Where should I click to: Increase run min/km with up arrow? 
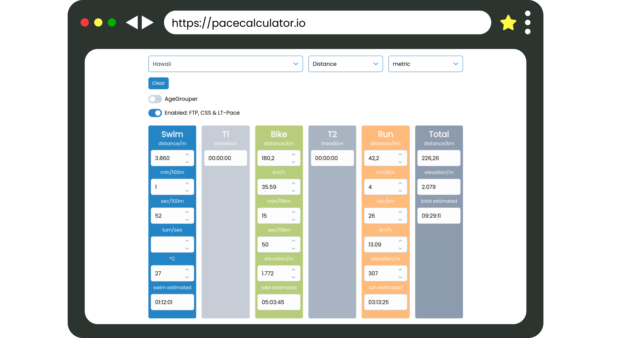click(400, 183)
